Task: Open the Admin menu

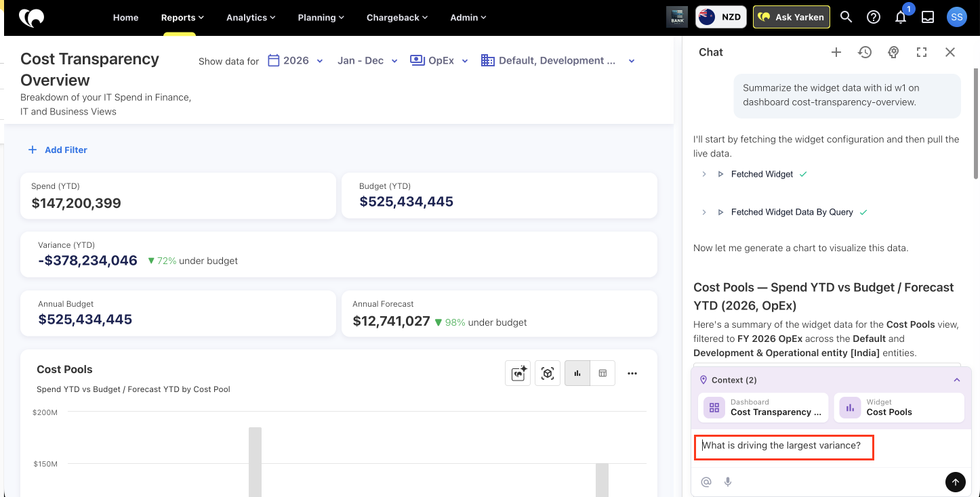Action: click(x=468, y=18)
